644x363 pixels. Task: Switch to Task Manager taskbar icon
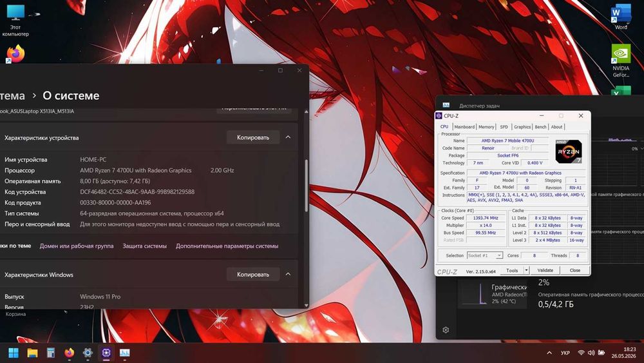pyautogui.click(x=124, y=353)
